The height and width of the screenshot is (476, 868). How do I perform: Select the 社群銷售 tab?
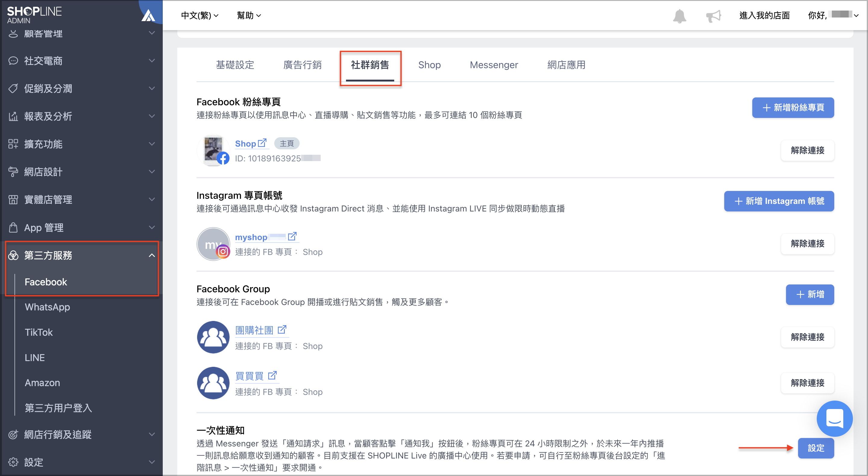(x=370, y=65)
